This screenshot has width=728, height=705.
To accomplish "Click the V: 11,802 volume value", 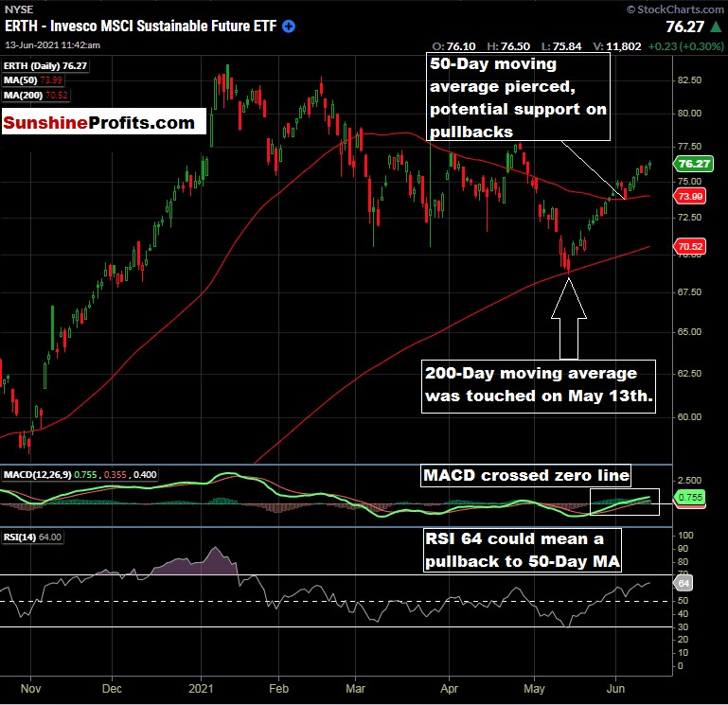I will tap(616, 46).
